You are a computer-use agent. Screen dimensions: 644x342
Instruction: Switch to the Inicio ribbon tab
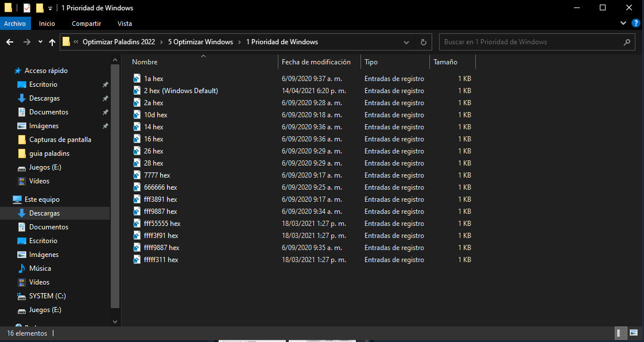coord(47,24)
